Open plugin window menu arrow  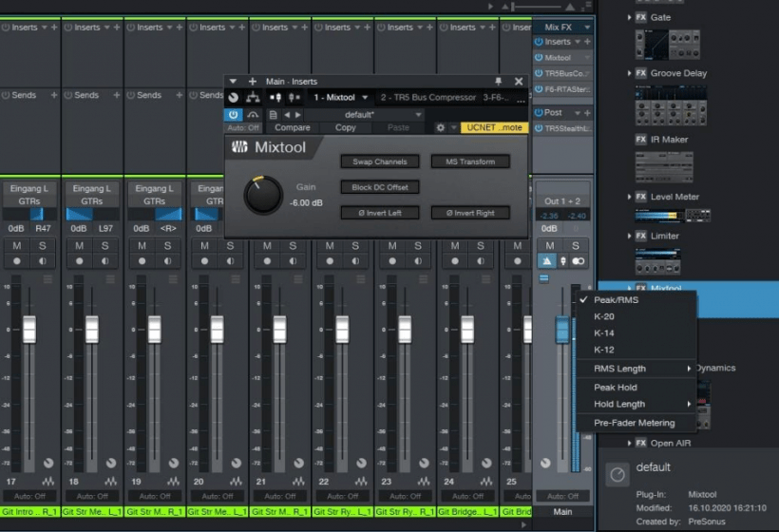(x=233, y=82)
